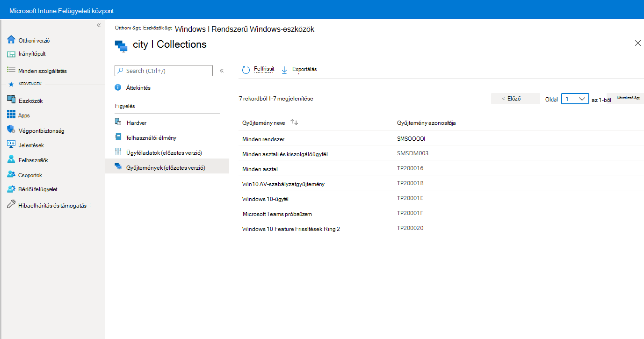This screenshot has width=644, height=339.
Task: Click the Gyűjtemény neve column header
Action: click(263, 123)
